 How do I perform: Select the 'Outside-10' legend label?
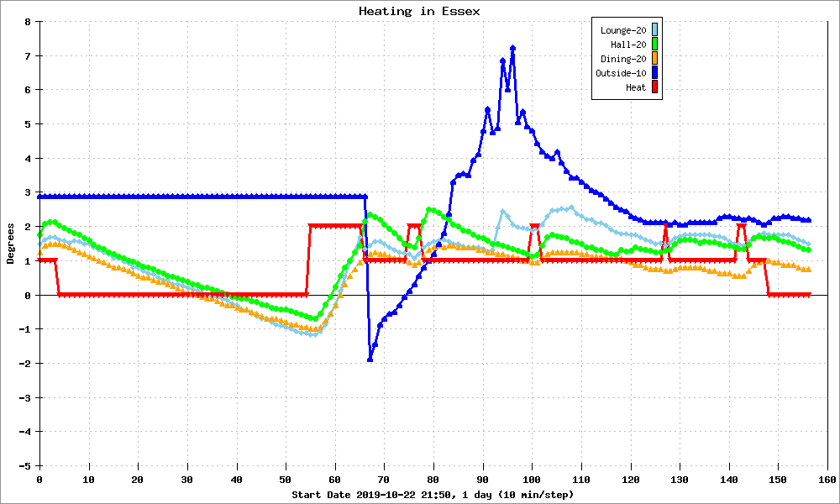click(x=621, y=73)
